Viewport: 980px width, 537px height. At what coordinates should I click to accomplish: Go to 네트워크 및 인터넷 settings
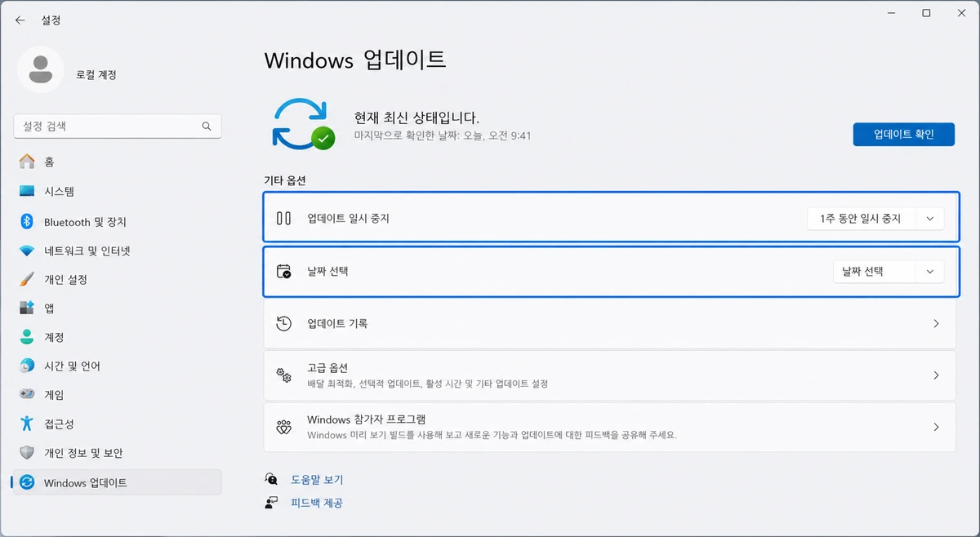pyautogui.click(x=117, y=251)
